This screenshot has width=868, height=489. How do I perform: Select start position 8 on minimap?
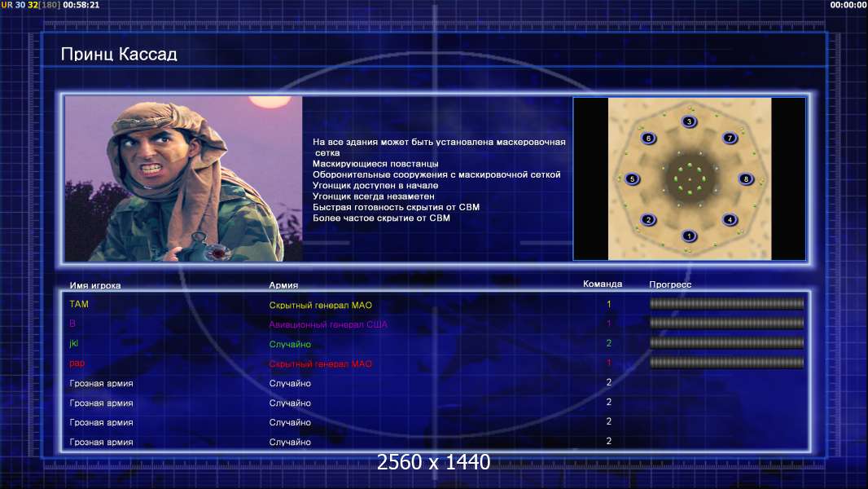point(746,178)
